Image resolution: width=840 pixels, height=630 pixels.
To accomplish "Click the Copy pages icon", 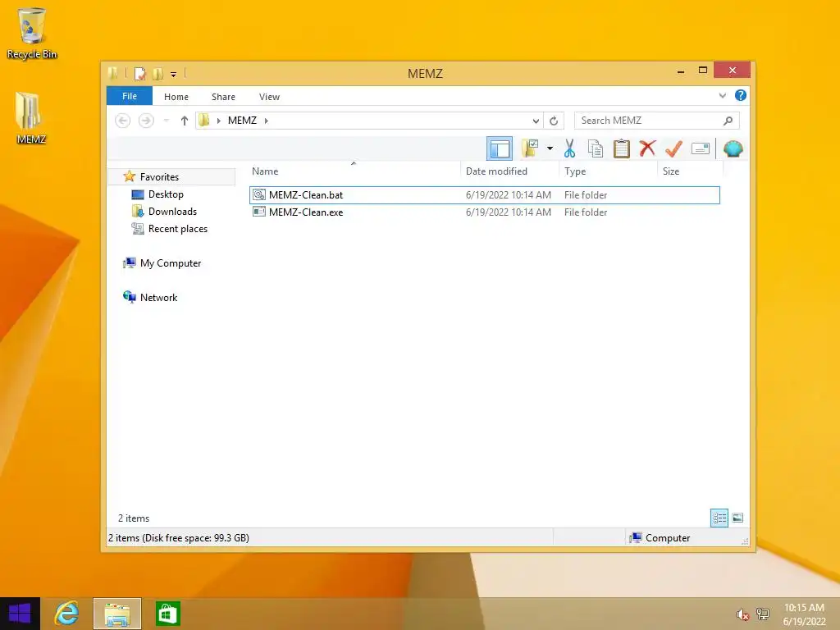I will tap(596, 148).
